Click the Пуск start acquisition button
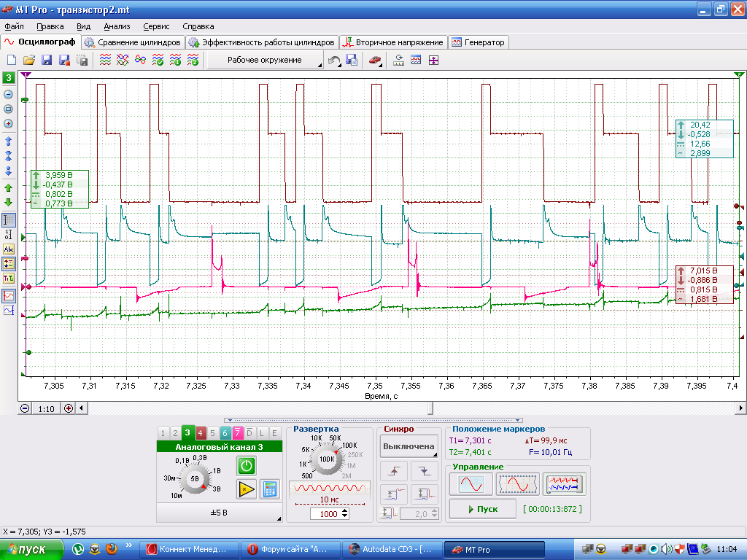 (x=483, y=509)
